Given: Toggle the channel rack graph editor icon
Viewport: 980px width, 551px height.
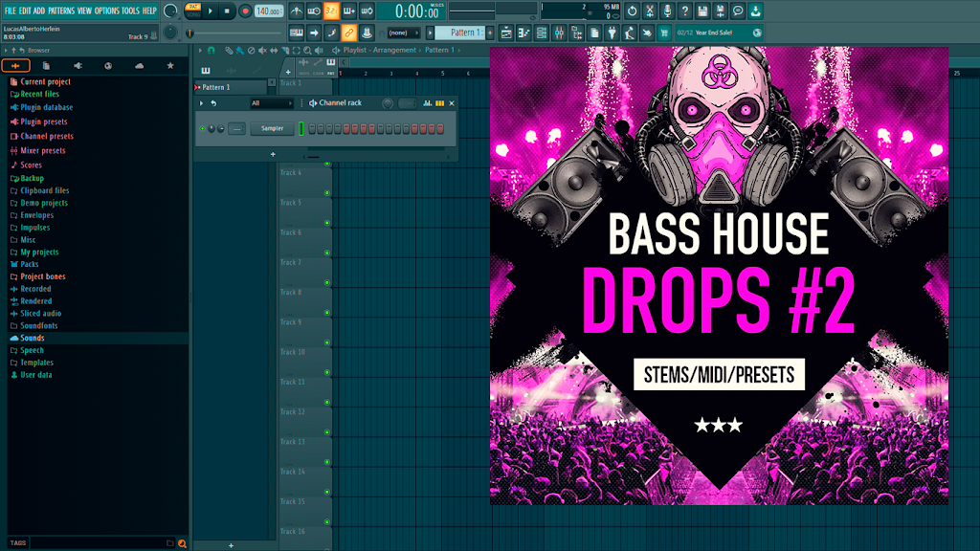Looking at the screenshot, I should (428, 103).
